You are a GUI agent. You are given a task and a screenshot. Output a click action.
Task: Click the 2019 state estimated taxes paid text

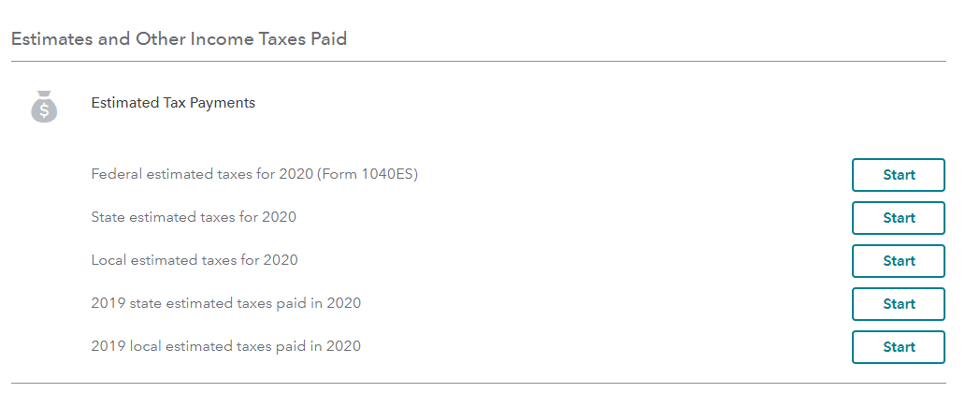[x=225, y=303]
